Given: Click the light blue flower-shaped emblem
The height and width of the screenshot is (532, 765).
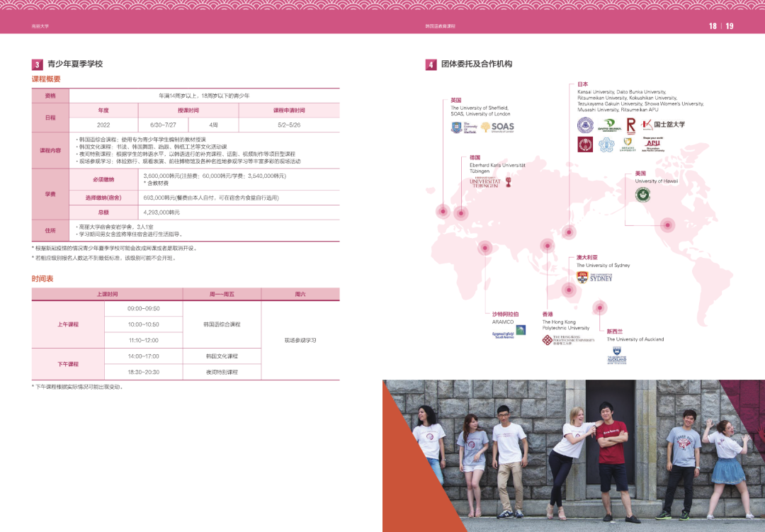Looking at the screenshot, I should click(x=606, y=145).
